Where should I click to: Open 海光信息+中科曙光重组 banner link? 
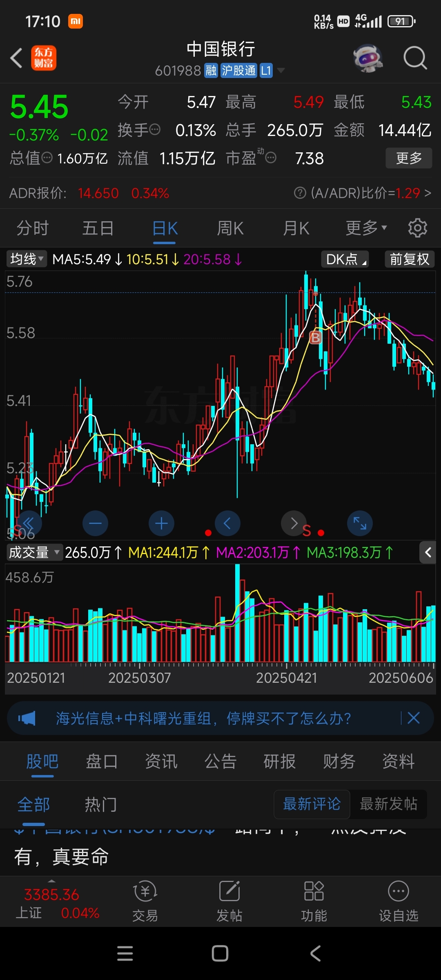[203, 718]
